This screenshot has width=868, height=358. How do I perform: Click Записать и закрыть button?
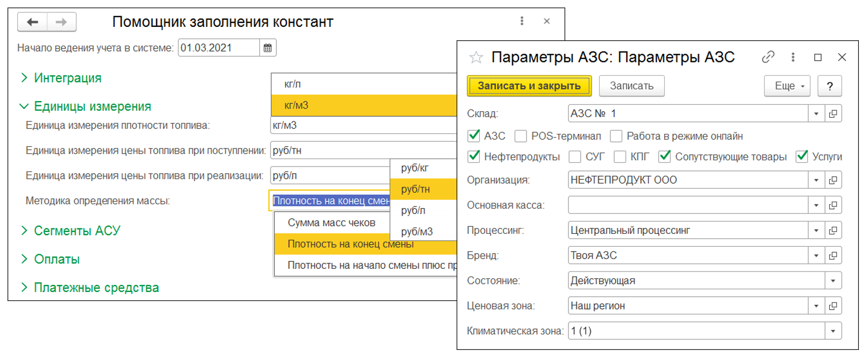click(x=529, y=86)
